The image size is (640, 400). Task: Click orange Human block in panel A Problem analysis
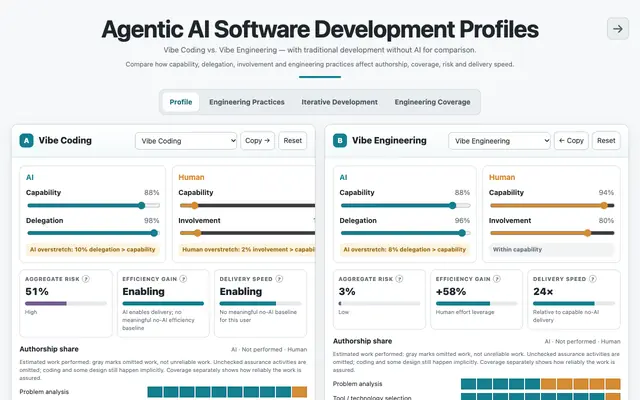click(x=300, y=392)
